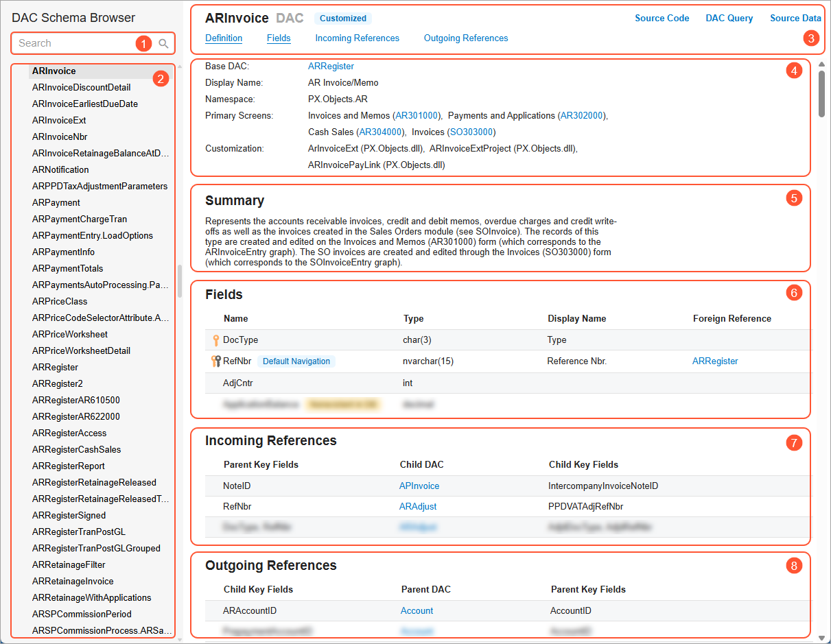This screenshot has width=831, height=644.
Task: Click the Source Data link
Action: click(795, 18)
